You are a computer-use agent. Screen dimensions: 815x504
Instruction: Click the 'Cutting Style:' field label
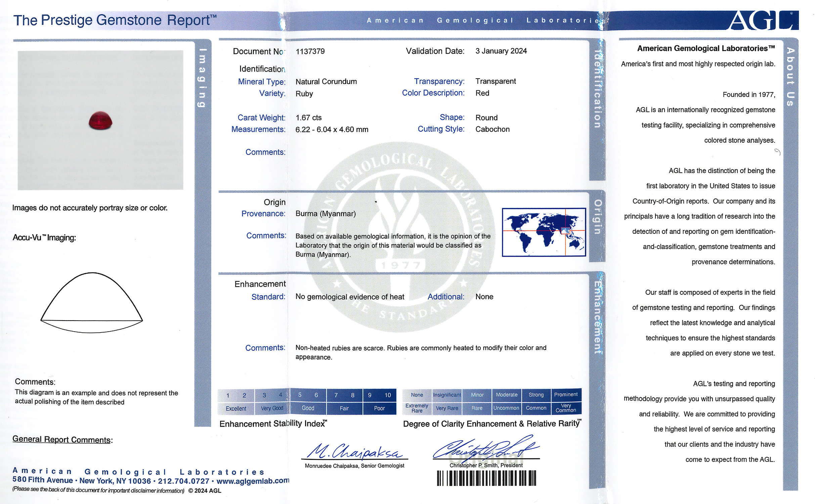(x=441, y=129)
